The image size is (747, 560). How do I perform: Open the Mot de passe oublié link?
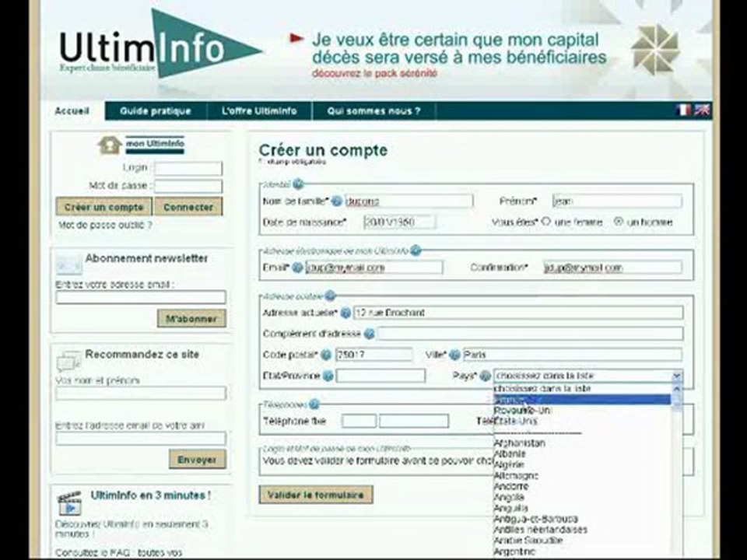105,225
